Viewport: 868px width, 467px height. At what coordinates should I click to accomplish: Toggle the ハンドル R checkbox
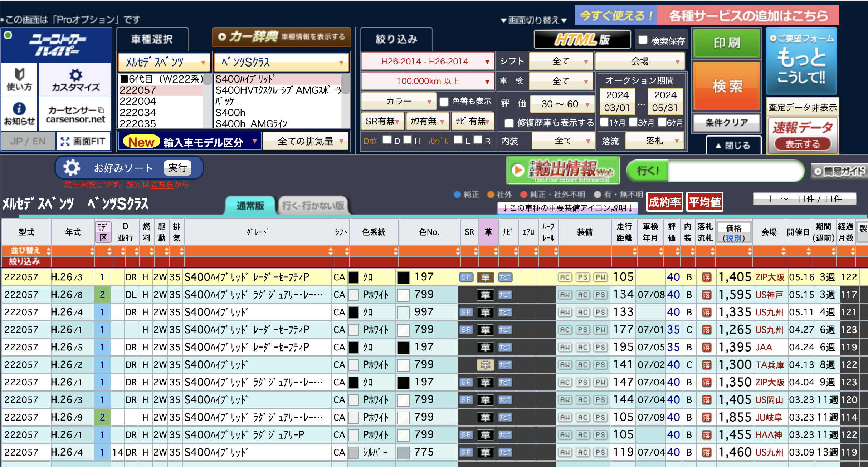[478, 139]
